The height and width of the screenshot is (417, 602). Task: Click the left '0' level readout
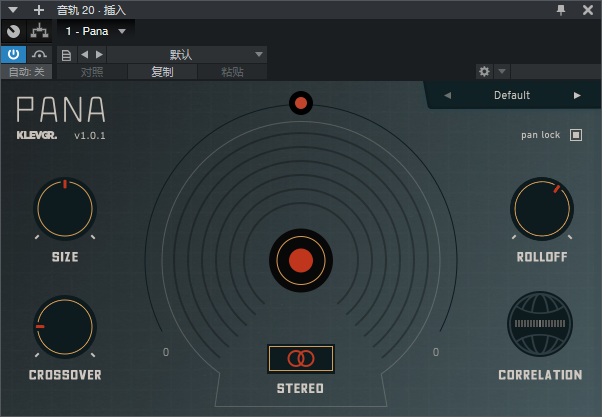pyautogui.click(x=165, y=352)
